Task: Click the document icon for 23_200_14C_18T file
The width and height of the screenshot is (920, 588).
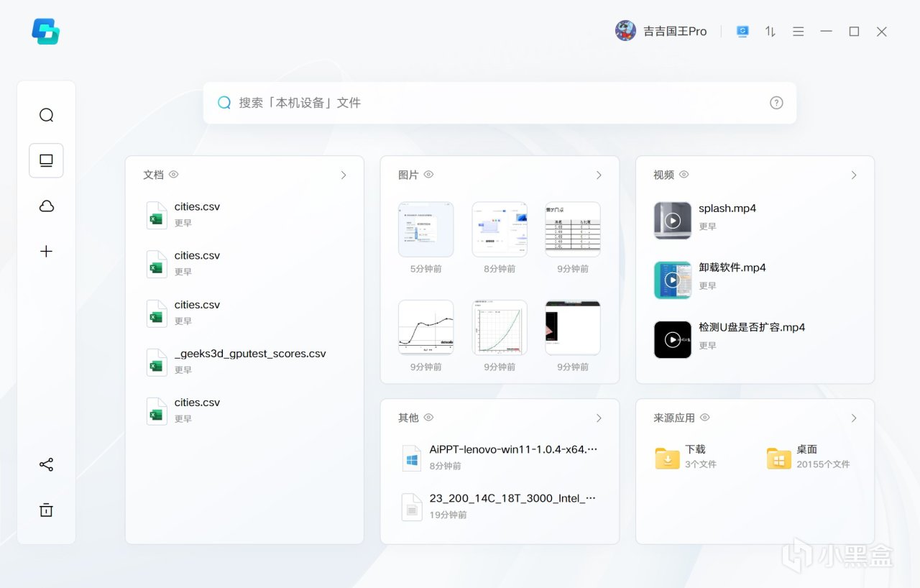Action: [412, 507]
